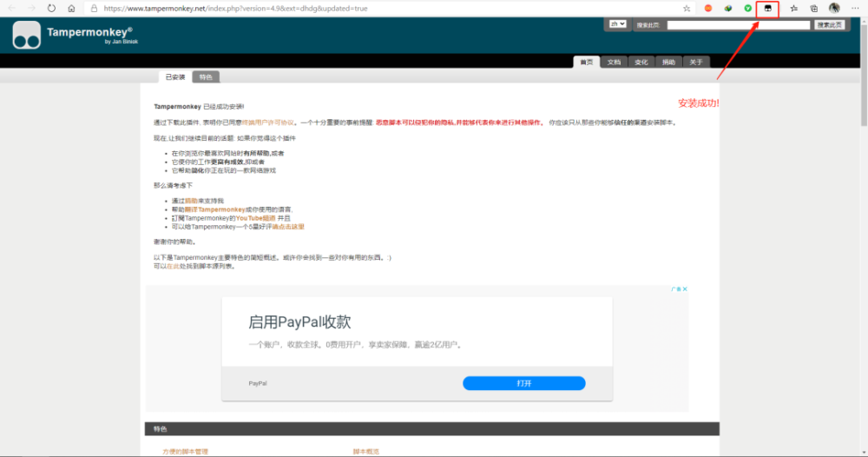Open the red circular extension icon
Viewport: 868px width, 457px height.
(708, 9)
